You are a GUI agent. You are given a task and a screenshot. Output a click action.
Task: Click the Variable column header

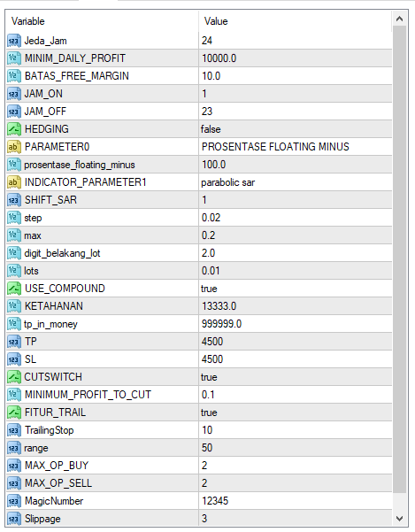coord(102,21)
